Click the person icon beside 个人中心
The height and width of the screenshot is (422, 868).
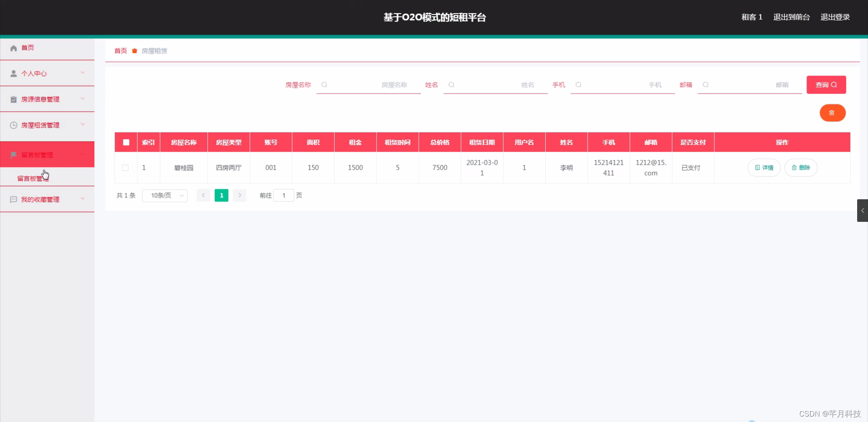[x=13, y=73]
